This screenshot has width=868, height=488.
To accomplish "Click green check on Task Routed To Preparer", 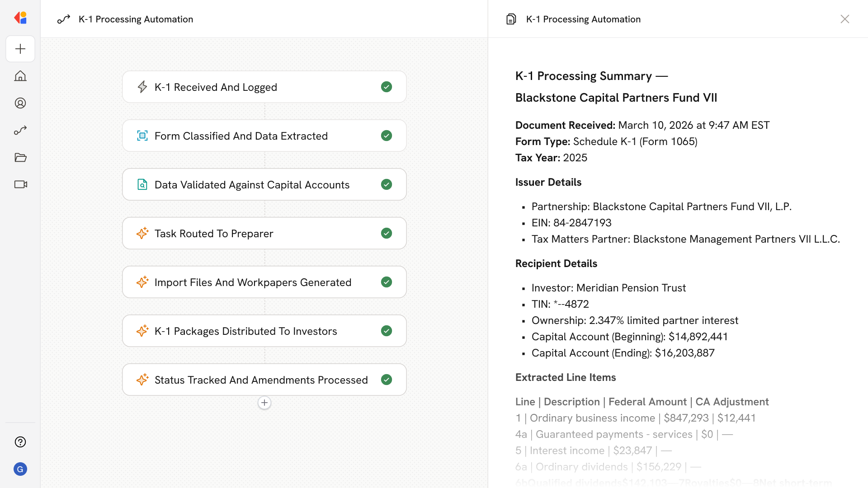I will pos(386,233).
